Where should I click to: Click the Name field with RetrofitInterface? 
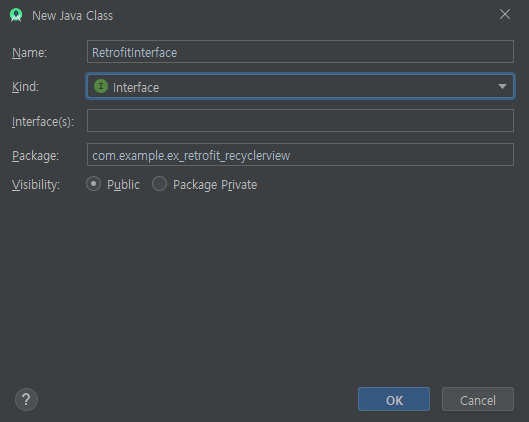(x=300, y=52)
